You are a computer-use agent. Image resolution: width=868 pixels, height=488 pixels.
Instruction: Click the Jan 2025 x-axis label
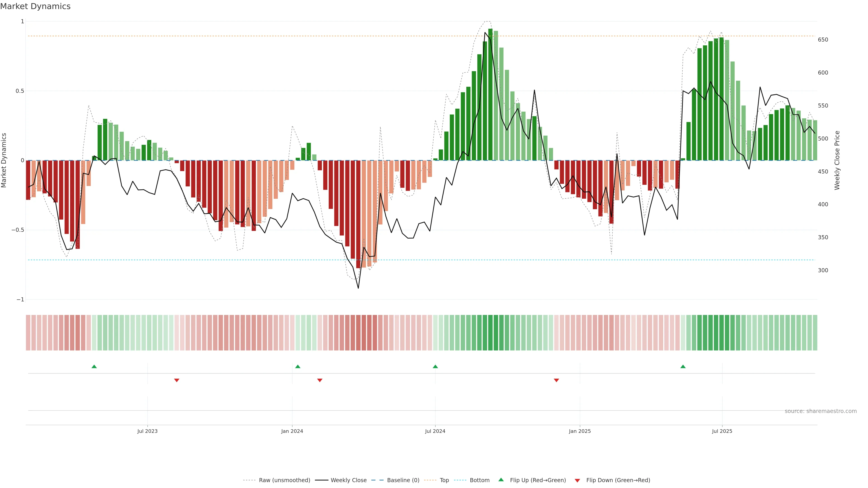580,431
